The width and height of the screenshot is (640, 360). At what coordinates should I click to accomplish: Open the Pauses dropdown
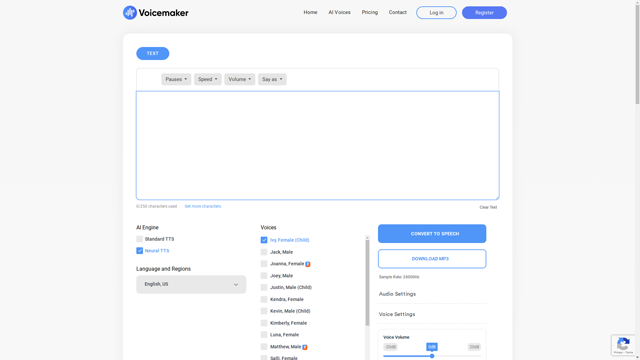176,79
